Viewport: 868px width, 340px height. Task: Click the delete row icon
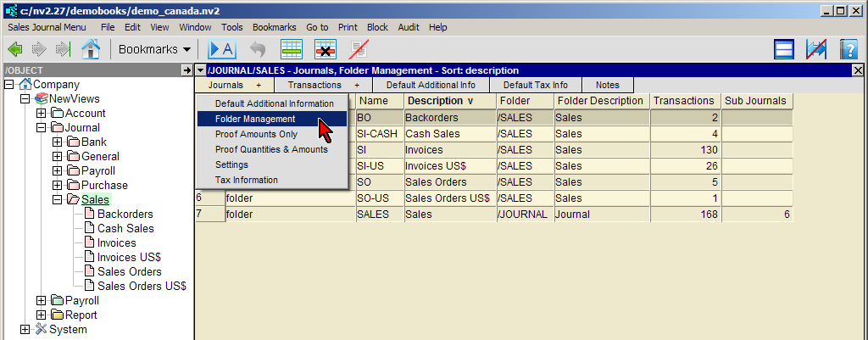(325, 49)
